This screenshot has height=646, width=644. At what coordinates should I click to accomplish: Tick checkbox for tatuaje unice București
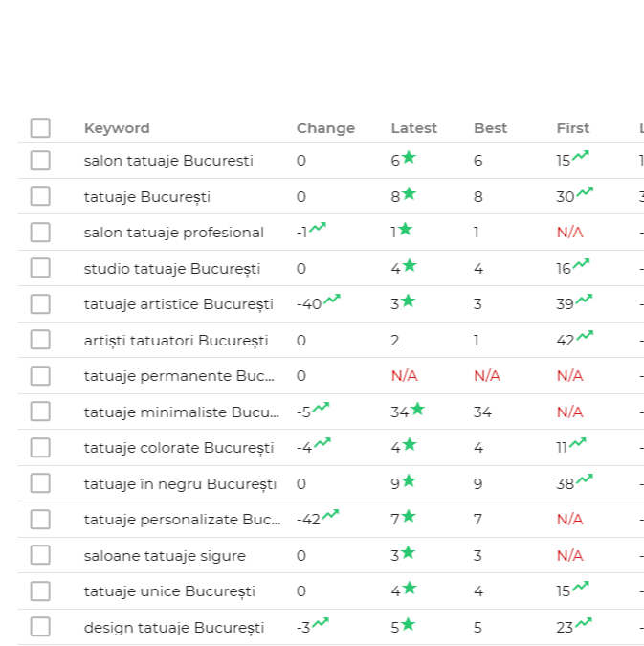tap(40, 590)
